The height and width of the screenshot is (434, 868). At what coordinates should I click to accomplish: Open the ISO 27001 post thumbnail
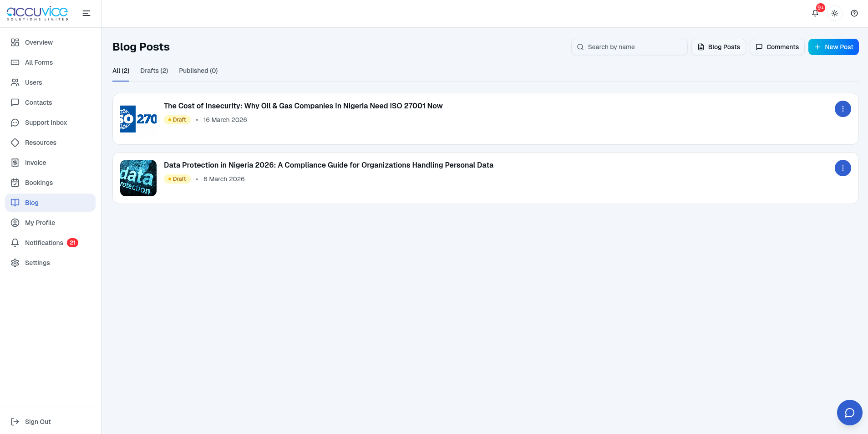click(x=138, y=119)
